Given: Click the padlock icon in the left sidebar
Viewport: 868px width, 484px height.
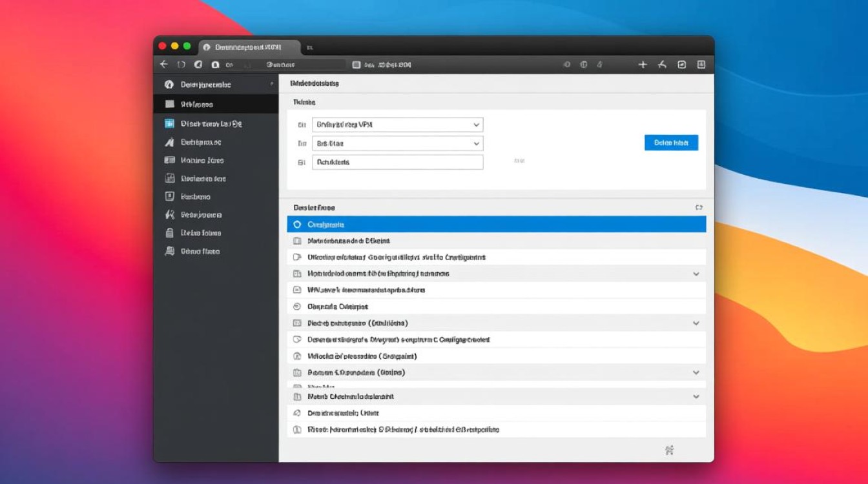Looking at the screenshot, I should pos(170,233).
